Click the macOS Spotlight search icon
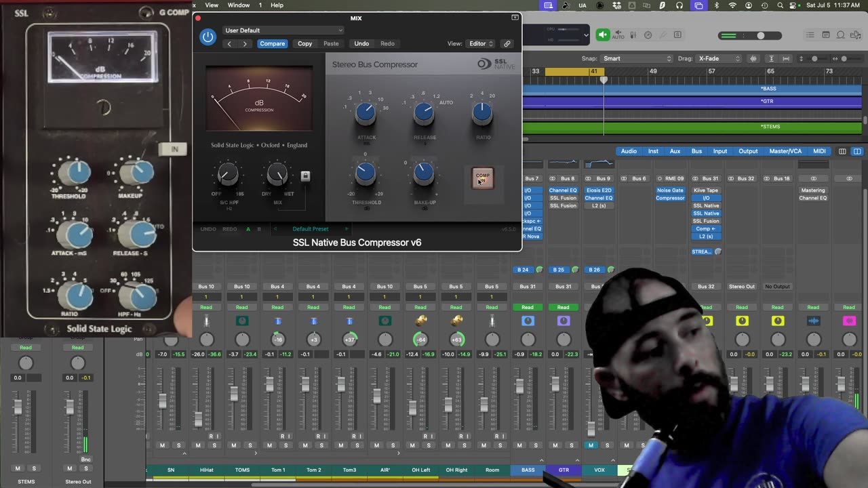 click(x=781, y=5)
